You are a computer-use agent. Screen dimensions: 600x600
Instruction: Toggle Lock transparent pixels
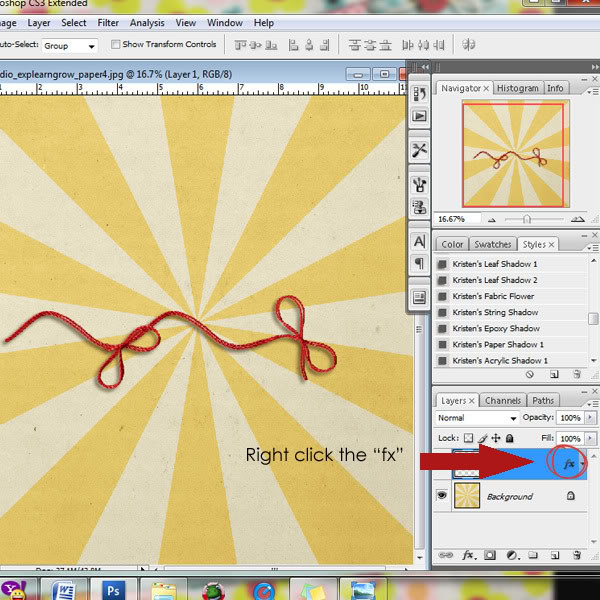(468, 438)
